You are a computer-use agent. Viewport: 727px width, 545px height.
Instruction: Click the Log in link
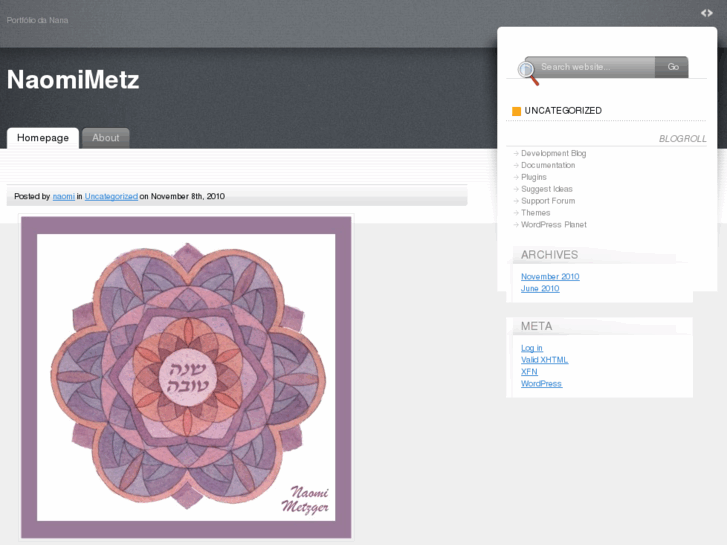point(532,348)
